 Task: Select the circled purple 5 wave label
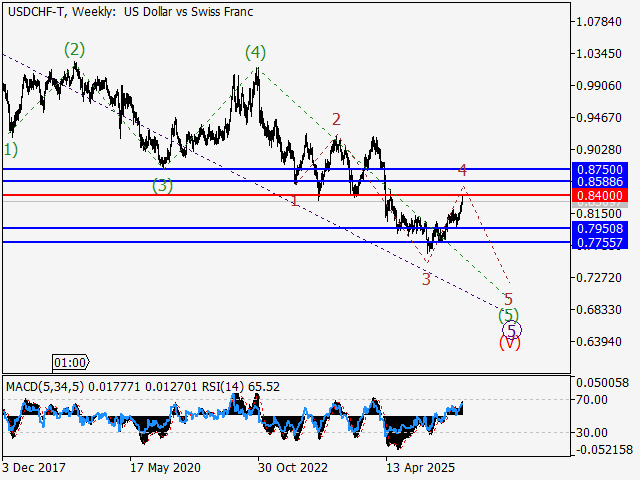click(x=512, y=330)
